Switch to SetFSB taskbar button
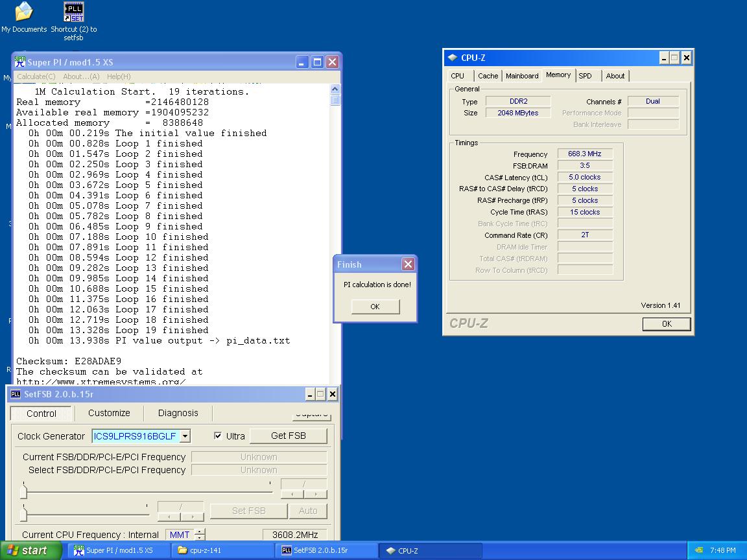The height and width of the screenshot is (560, 747). coord(327,550)
